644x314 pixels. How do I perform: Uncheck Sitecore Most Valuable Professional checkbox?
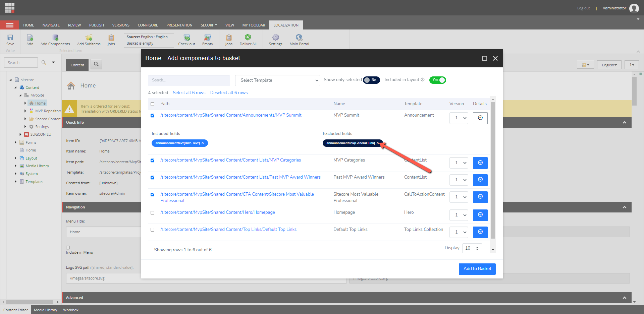tap(153, 194)
